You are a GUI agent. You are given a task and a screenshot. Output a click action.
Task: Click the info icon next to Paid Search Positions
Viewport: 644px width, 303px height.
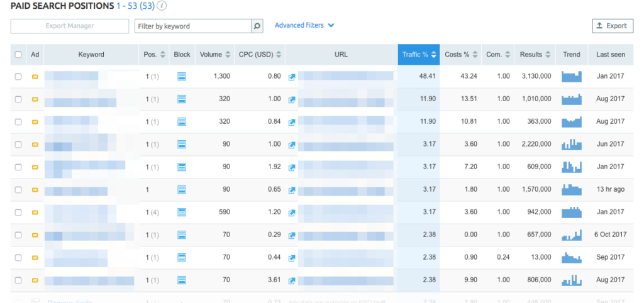(162, 6)
